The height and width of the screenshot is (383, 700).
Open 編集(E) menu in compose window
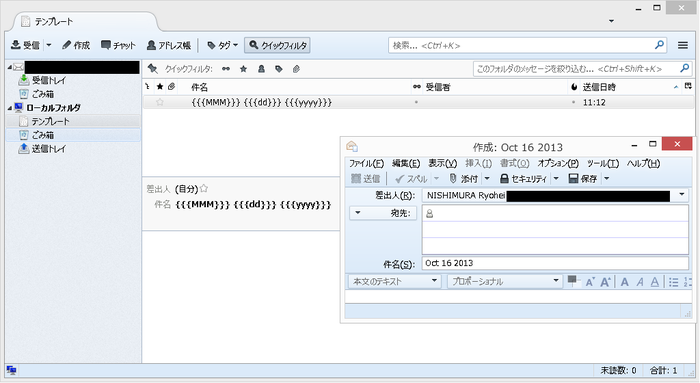point(406,163)
